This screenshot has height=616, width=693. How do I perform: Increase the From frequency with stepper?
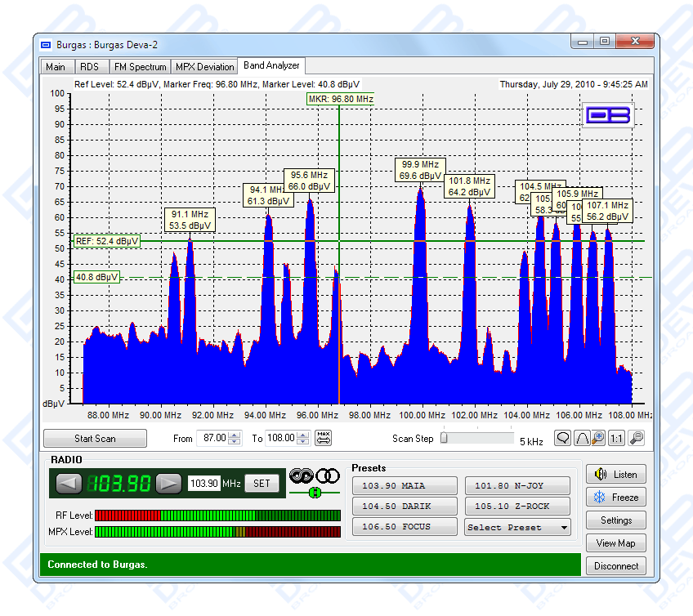coord(235,435)
